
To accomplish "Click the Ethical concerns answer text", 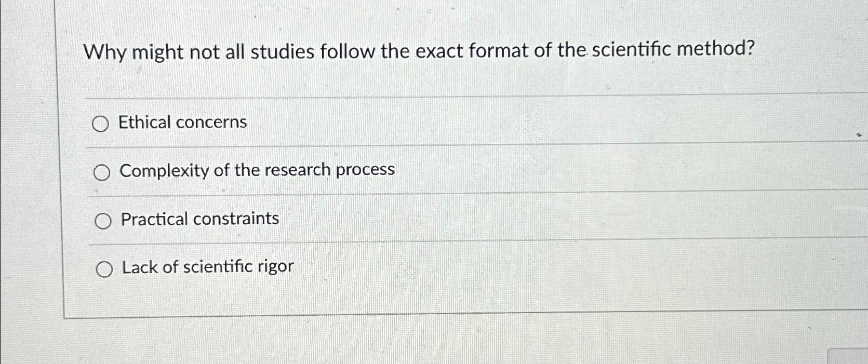I will coord(182,122).
